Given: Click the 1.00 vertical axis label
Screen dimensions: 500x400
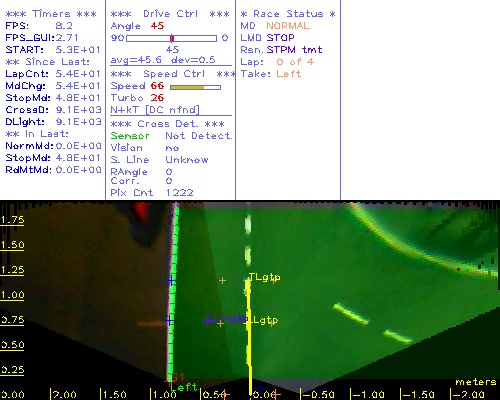Looking at the screenshot, I should click(12, 295).
